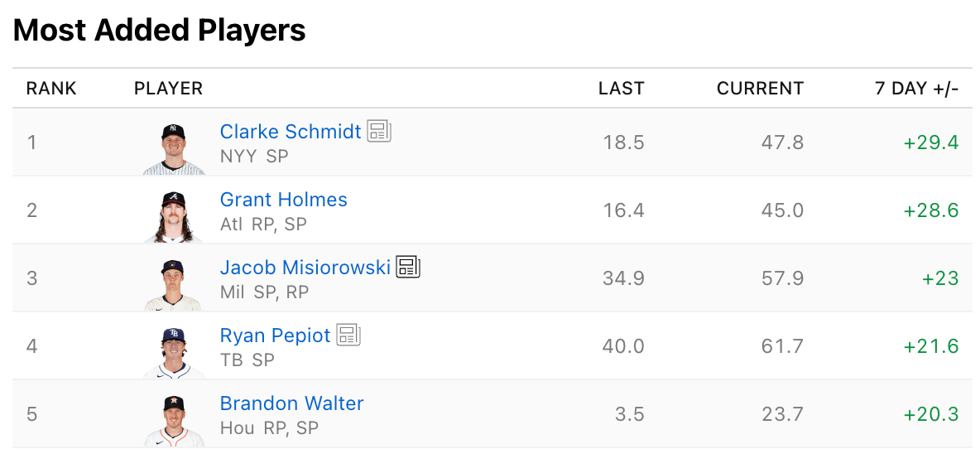Sort by the LAST column header

pyautogui.click(x=621, y=89)
